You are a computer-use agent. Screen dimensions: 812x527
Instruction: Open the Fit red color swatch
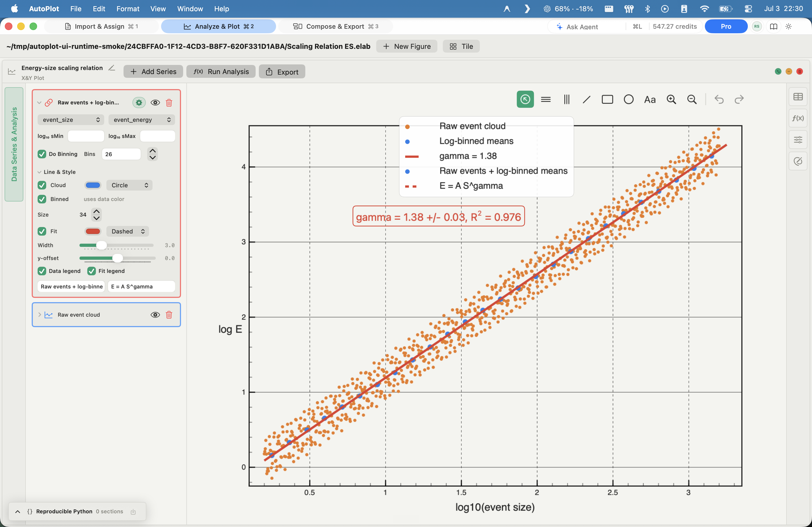click(92, 231)
